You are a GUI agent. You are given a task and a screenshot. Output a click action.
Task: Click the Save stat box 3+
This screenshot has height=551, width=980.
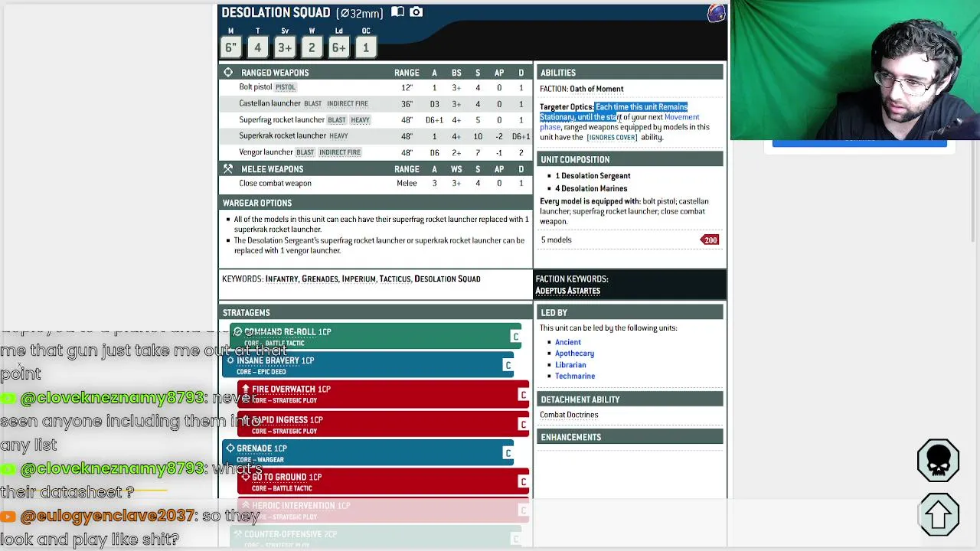pyautogui.click(x=284, y=47)
